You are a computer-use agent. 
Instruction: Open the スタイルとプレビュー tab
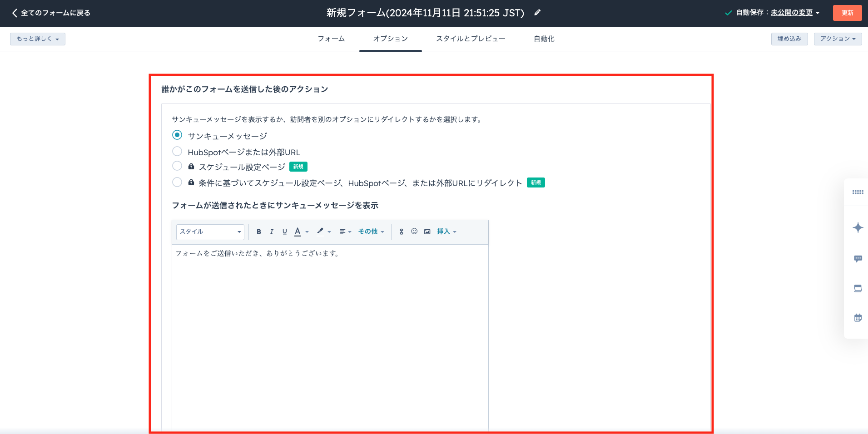(471, 39)
